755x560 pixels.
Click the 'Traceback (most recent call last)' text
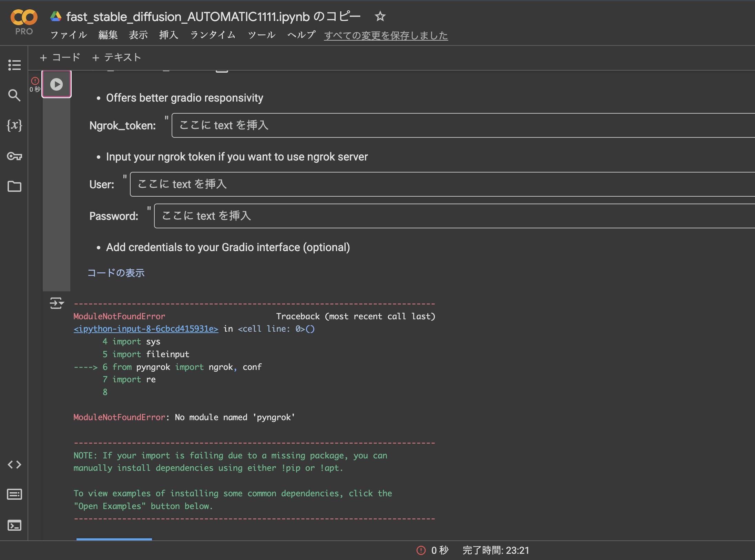click(356, 317)
